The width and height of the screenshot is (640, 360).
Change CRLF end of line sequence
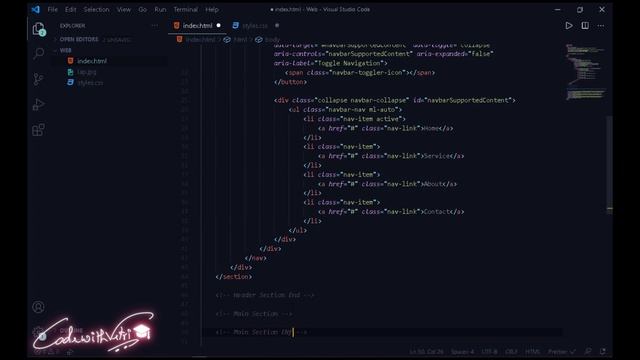pos(511,351)
